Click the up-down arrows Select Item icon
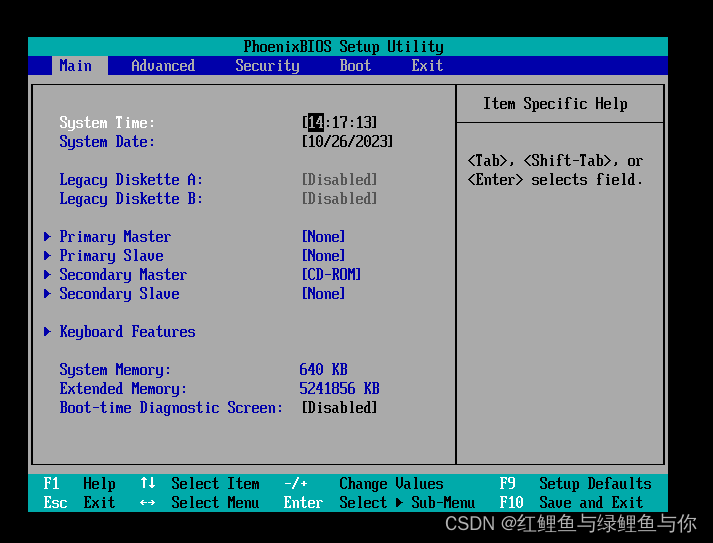Image resolution: width=713 pixels, height=543 pixels. (148, 483)
